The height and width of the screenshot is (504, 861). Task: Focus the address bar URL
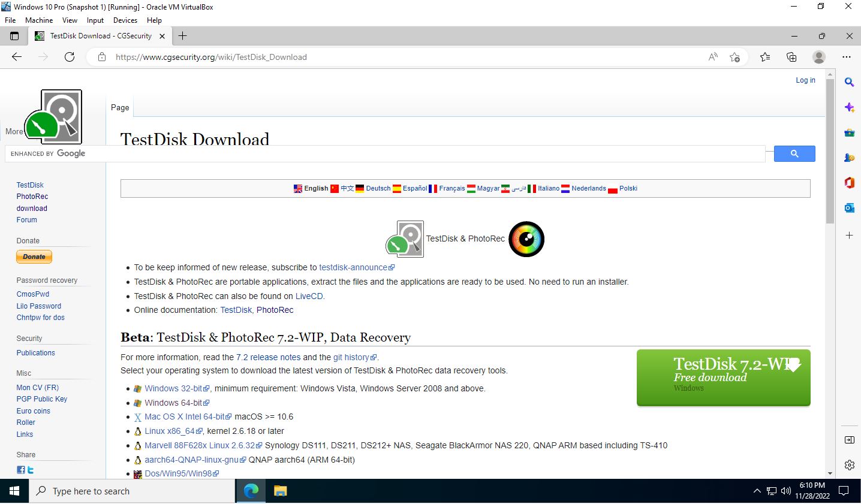[x=211, y=57]
